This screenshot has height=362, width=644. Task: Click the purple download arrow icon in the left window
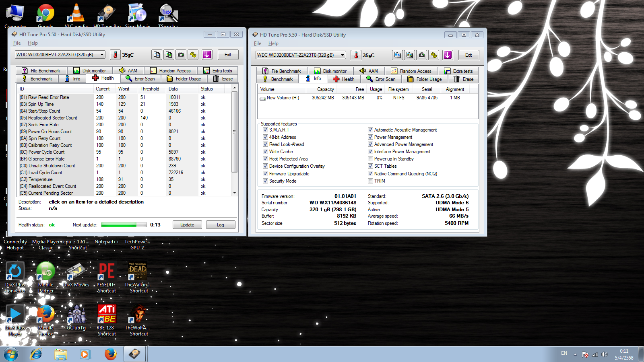[x=207, y=55]
